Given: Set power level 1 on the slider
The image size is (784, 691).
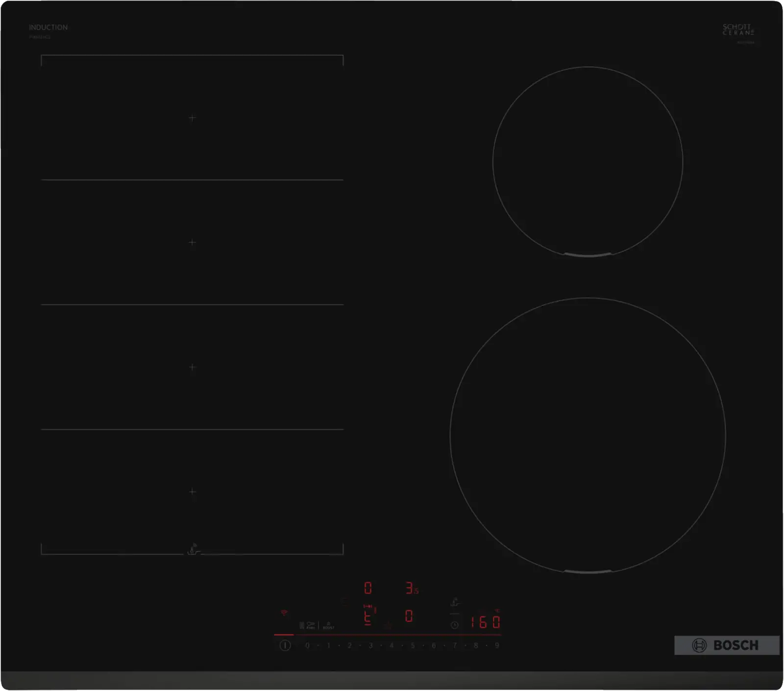Looking at the screenshot, I should 328,645.
